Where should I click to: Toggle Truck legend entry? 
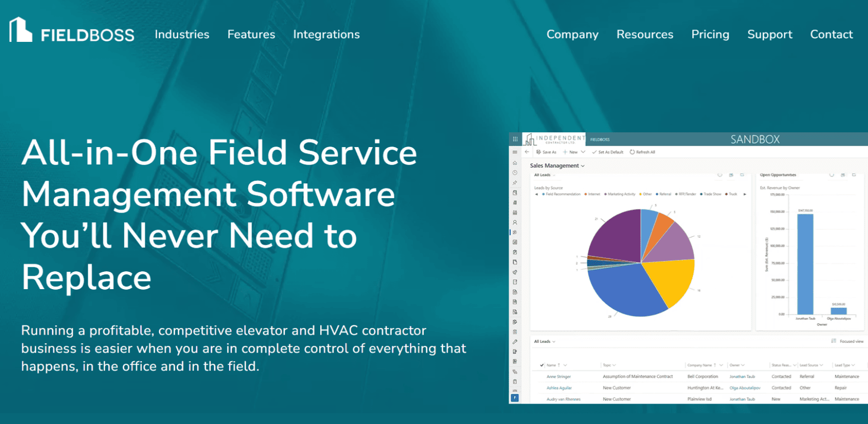(x=731, y=194)
